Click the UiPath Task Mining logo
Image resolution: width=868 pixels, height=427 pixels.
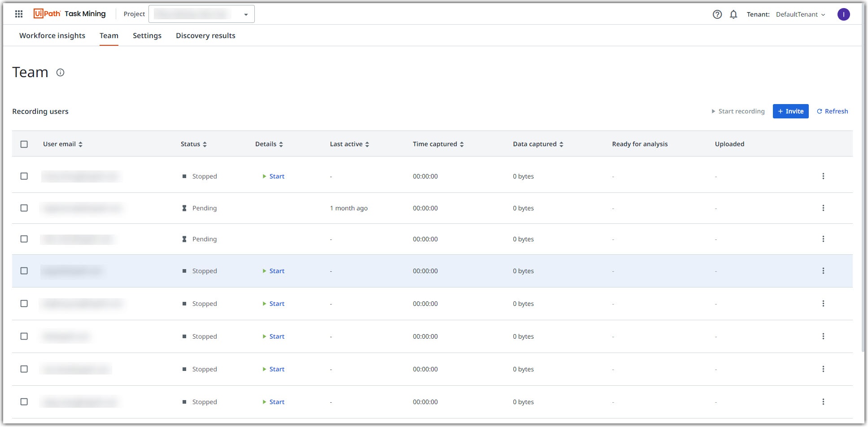click(x=70, y=14)
